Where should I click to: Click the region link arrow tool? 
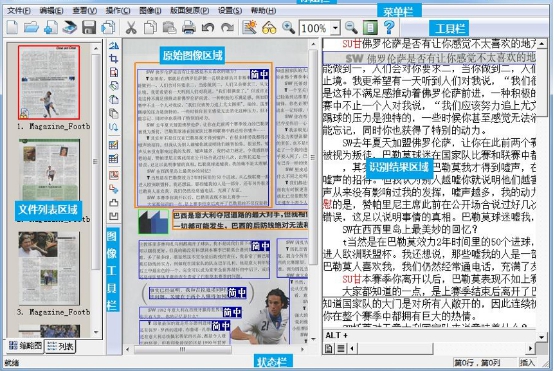click(113, 189)
